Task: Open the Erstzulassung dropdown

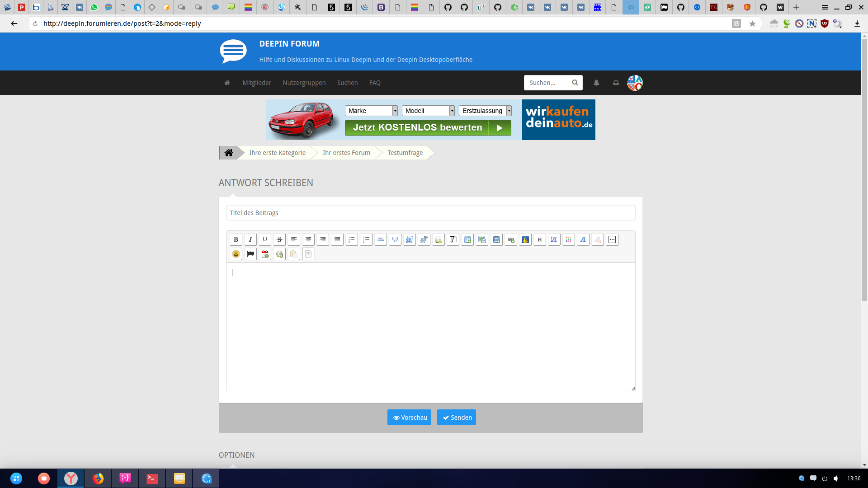Action: 485,111
